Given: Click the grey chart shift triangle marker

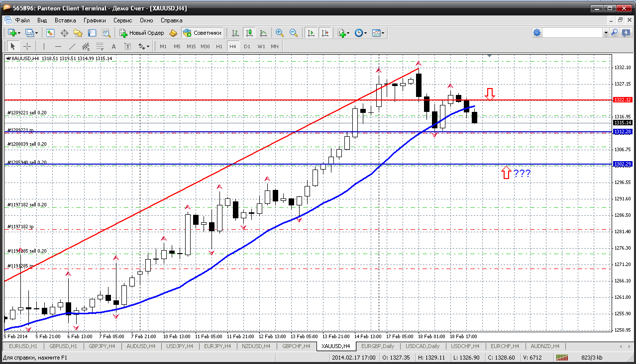Looking at the screenshot, I should click(x=490, y=56).
